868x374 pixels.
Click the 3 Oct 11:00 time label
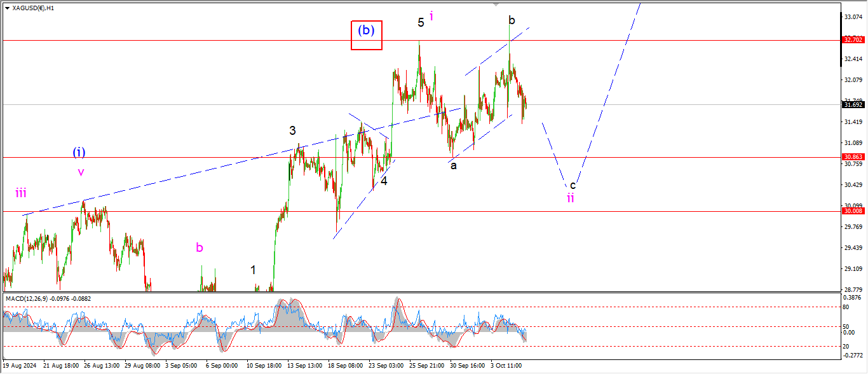(506, 366)
